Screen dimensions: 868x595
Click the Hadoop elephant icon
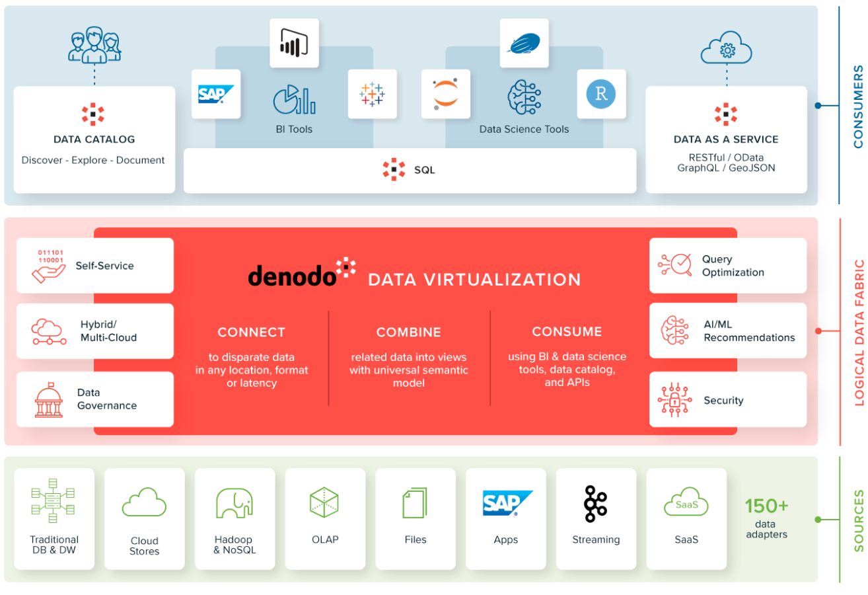235,502
